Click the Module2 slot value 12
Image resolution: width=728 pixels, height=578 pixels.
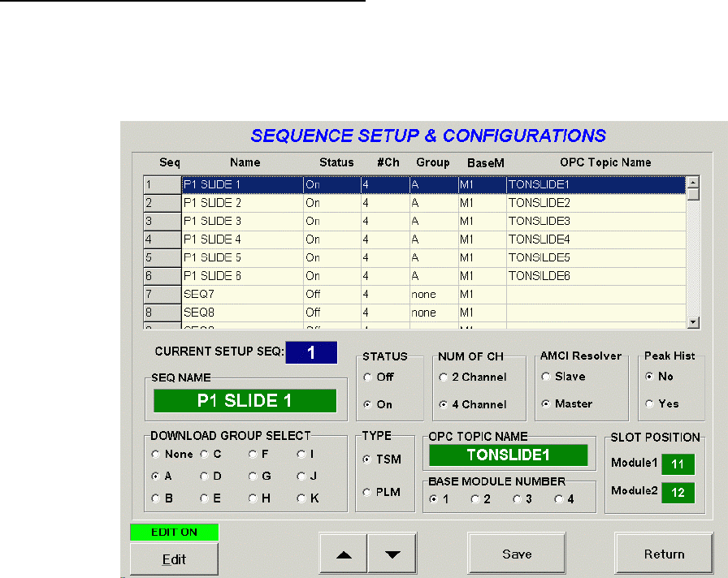pos(678,493)
